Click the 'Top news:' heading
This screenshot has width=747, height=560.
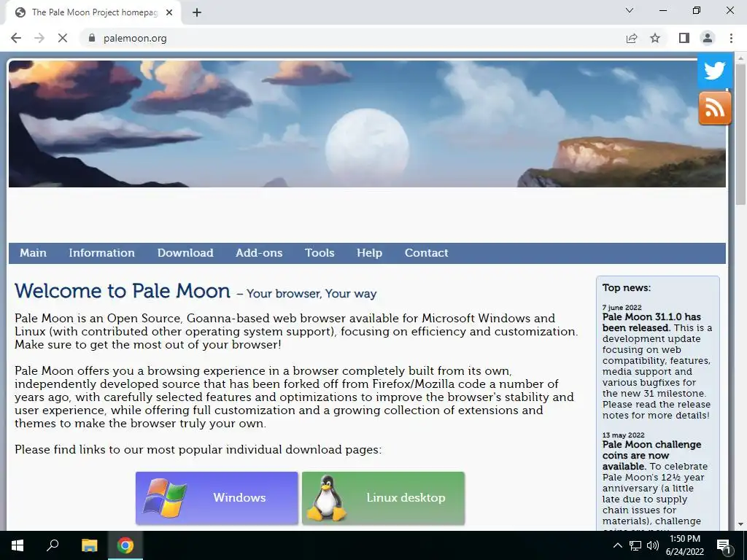pyautogui.click(x=627, y=287)
